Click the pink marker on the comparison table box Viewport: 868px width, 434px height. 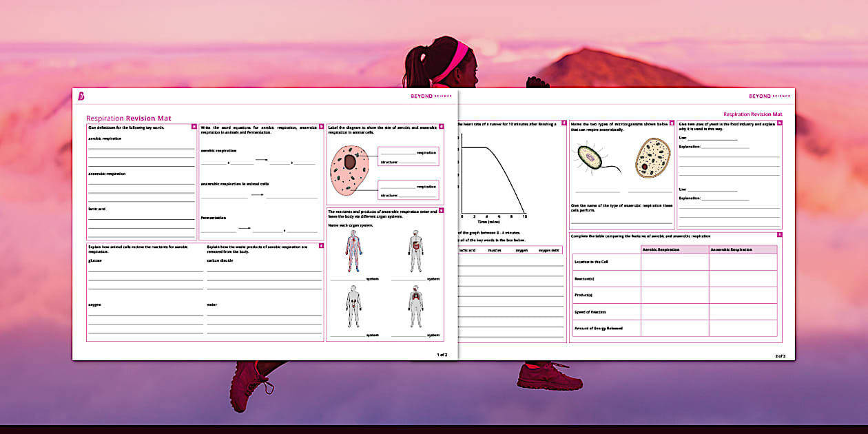pos(779,234)
